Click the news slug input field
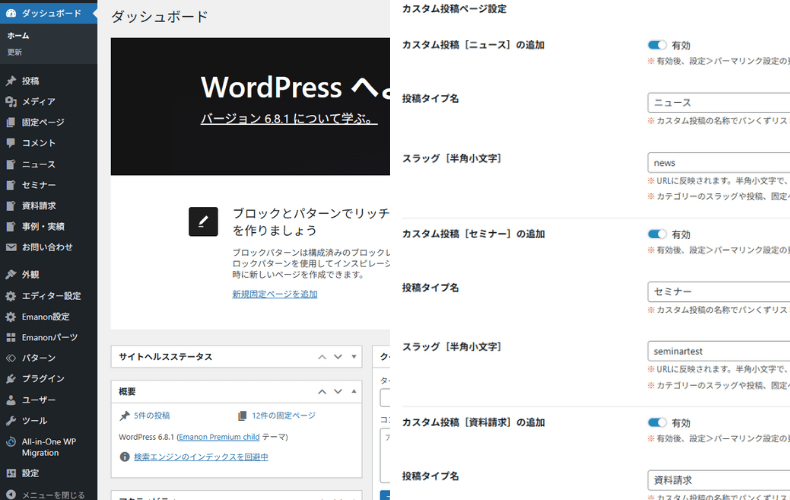This screenshot has width=790, height=500. click(719, 163)
